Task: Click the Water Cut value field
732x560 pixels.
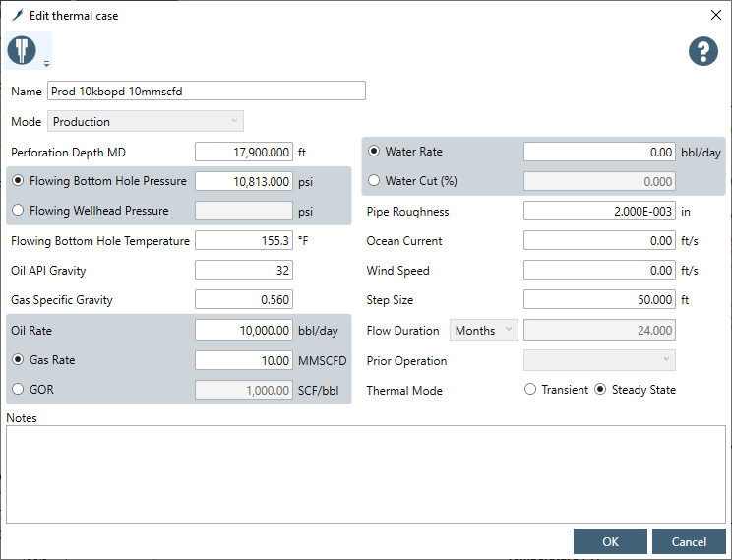Action: (599, 181)
